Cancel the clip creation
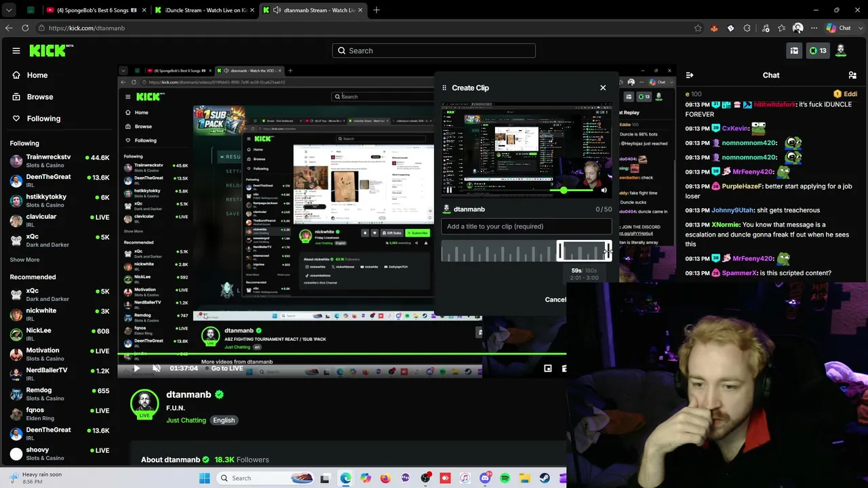868x488 pixels. [555, 300]
